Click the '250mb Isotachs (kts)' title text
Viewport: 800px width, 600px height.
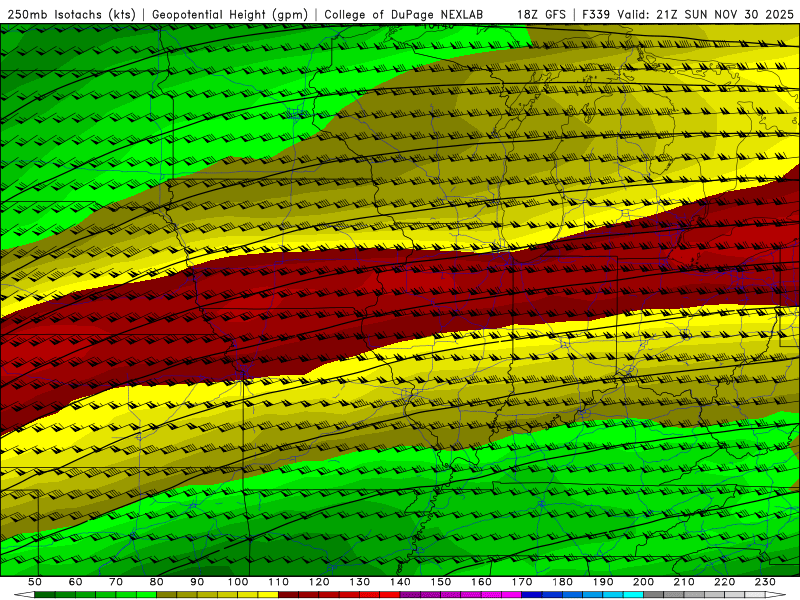[72, 15]
